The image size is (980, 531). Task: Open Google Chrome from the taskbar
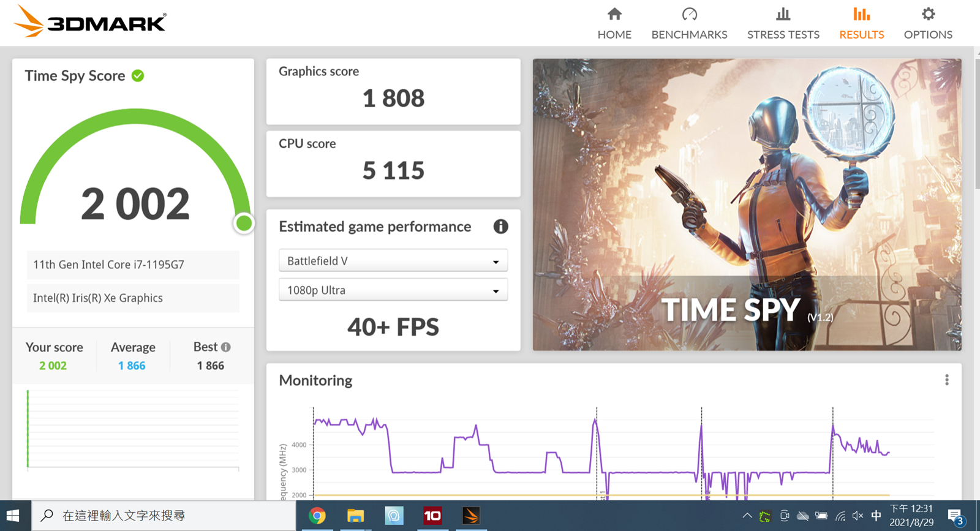click(x=317, y=516)
